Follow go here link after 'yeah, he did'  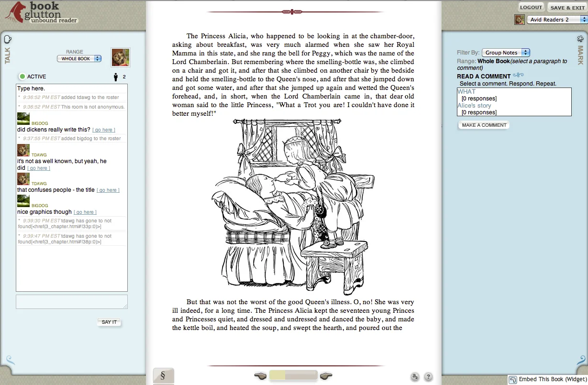click(38, 168)
